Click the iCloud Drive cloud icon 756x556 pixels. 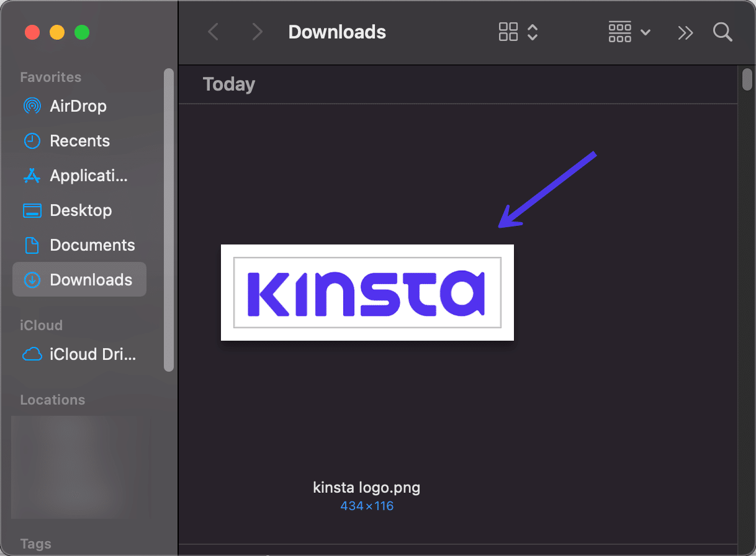click(32, 354)
